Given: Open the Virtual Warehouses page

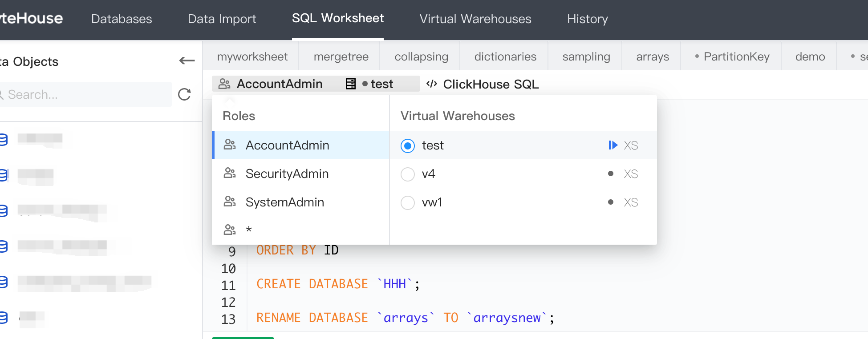Looking at the screenshot, I should 475,19.
